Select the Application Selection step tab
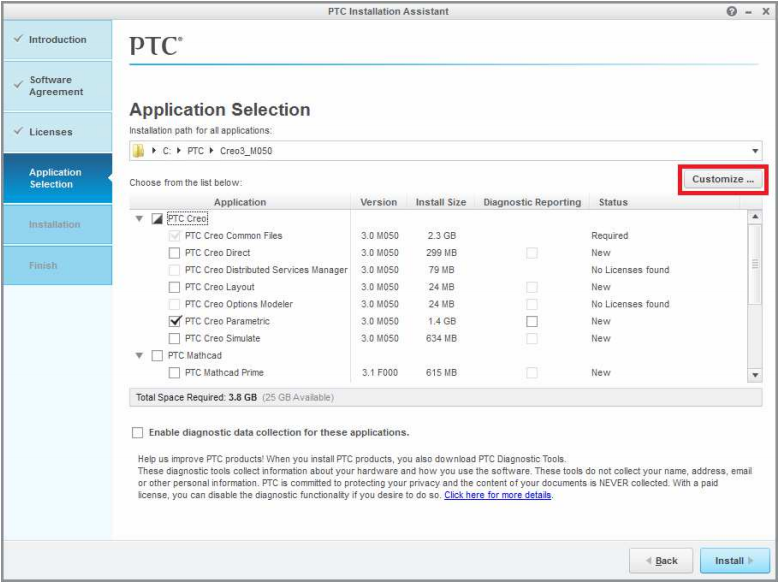Viewport: 780px width, 584px height. click(x=58, y=178)
